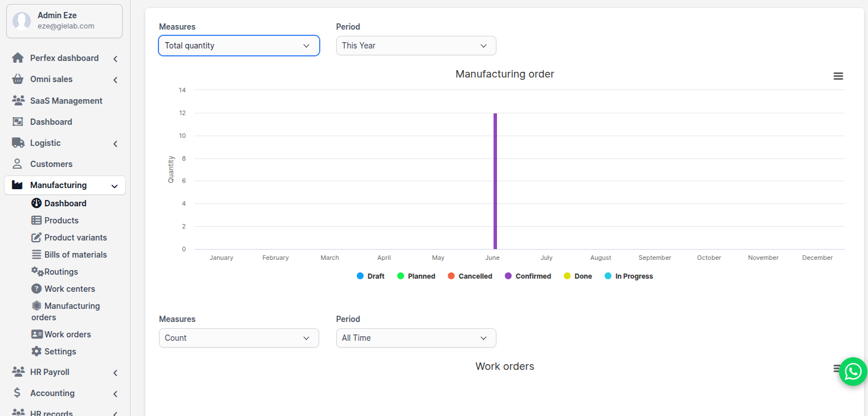Click the Admin Eze profile card
The image size is (868, 416).
(64, 21)
